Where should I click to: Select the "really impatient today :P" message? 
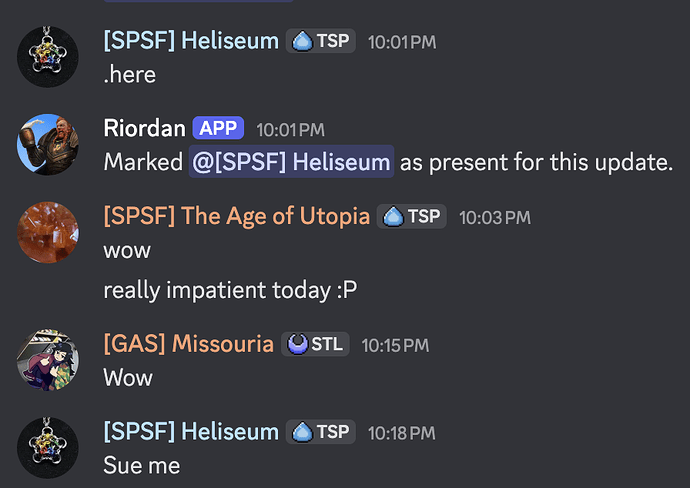pyautogui.click(x=229, y=290)
